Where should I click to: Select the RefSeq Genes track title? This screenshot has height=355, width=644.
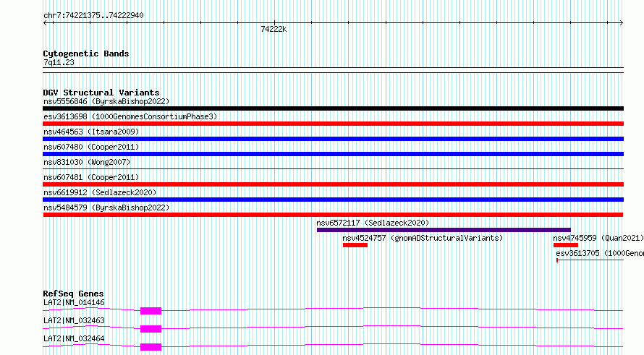pos(73,294)
